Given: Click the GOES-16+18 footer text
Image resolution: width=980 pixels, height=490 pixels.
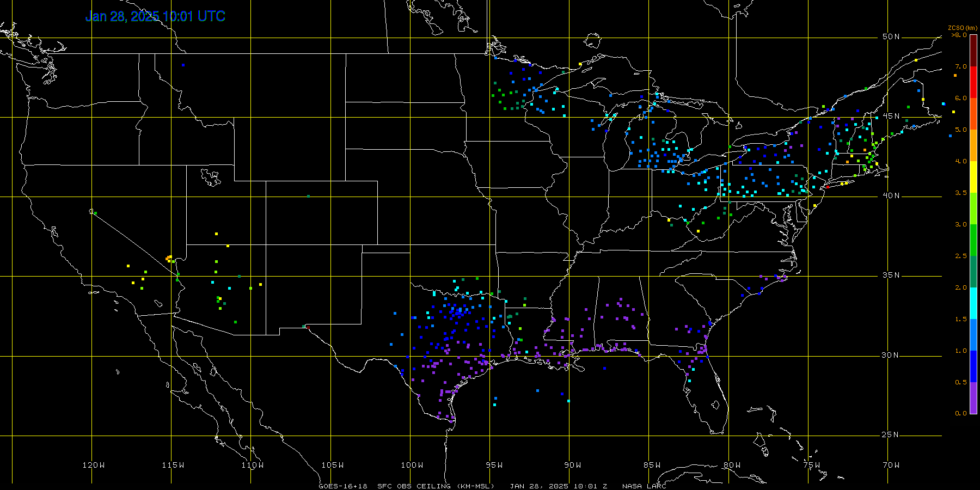Looking at the screenshot, I should coord(343,486).
